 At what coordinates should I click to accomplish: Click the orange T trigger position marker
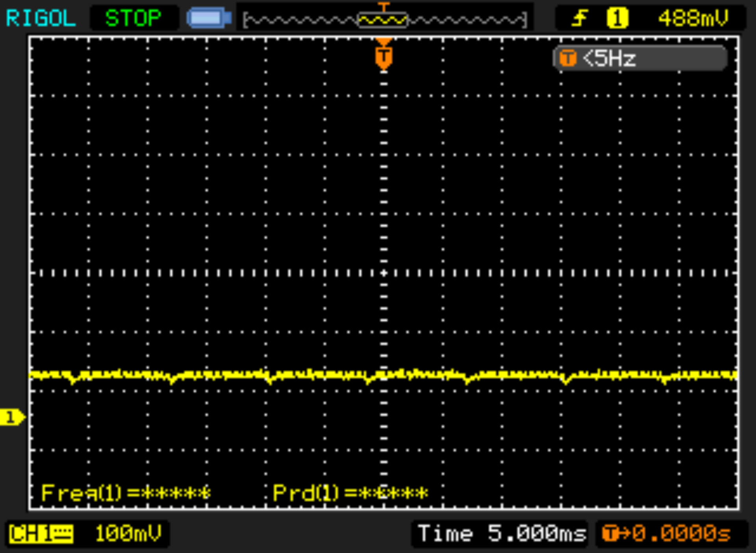[384, 56]
